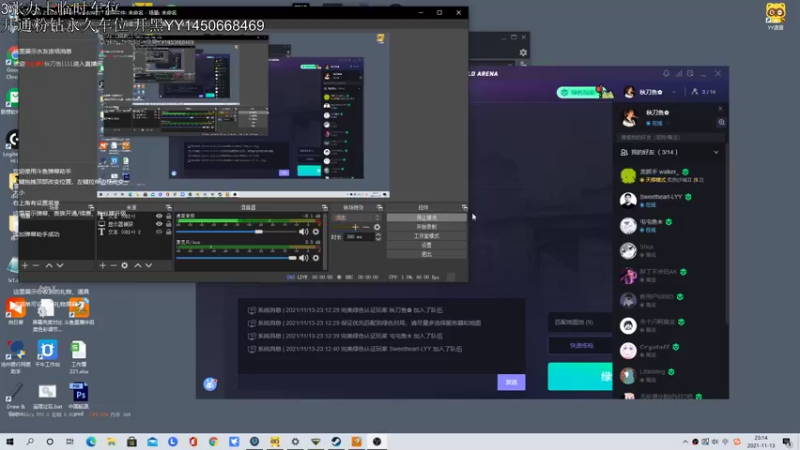Expand user profile dropdown in arena header
Viewport: 800px width, 450px height.
[674, 92]
